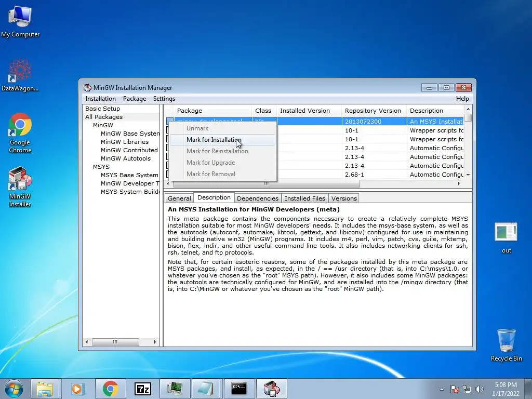Select MinGW Autotools category
The width and height of the screenshot is (532, 399).
(126, 158)
